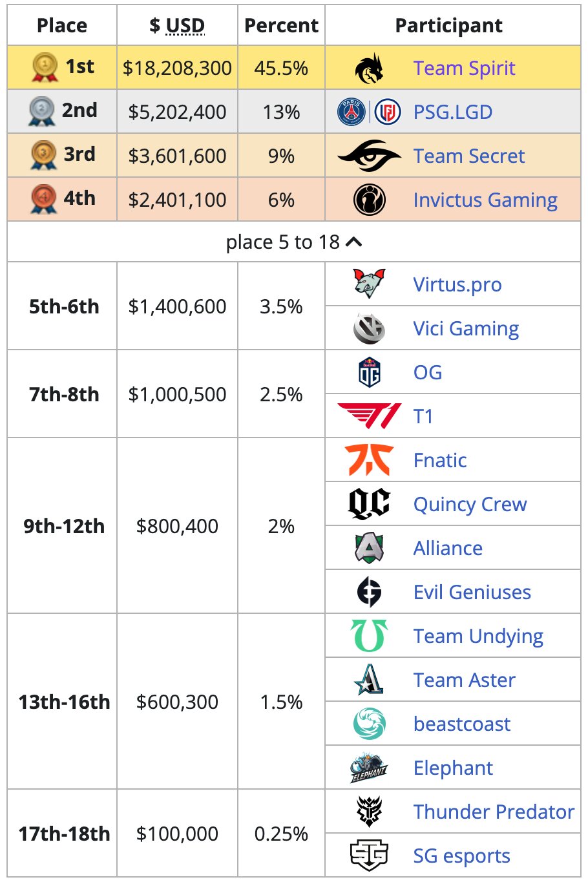This screenshot has width=588, height=884.
Task: Open the OG team link
Action: (x=428, y=372)
